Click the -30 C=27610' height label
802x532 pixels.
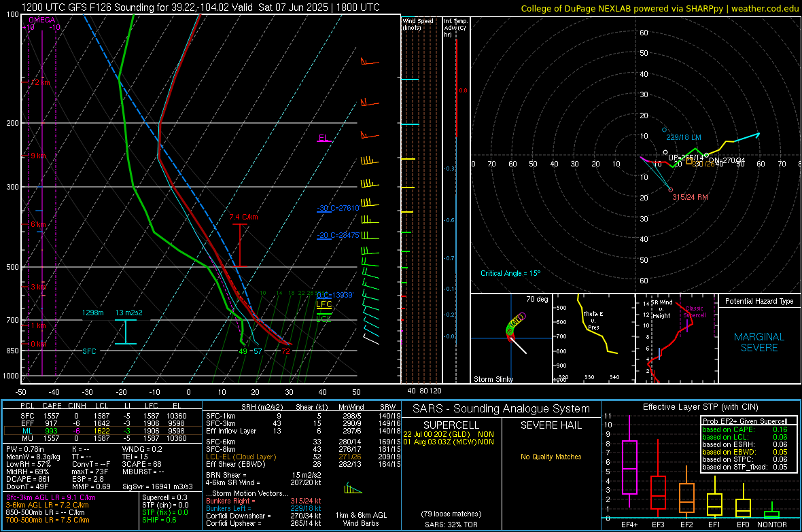tap(338, 208)
